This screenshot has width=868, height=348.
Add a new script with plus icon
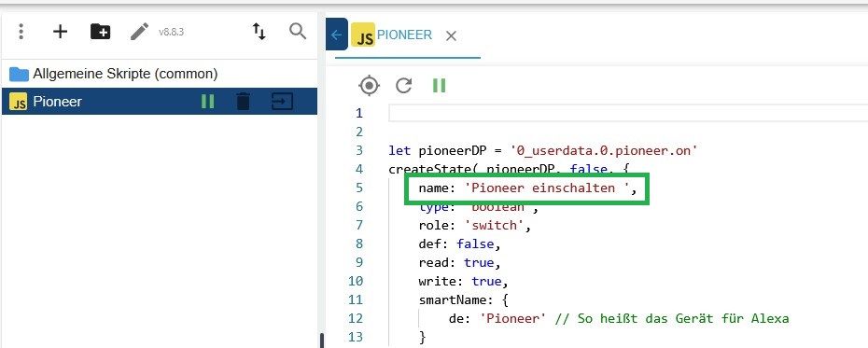pyautogui.click(x=60, y=32)
